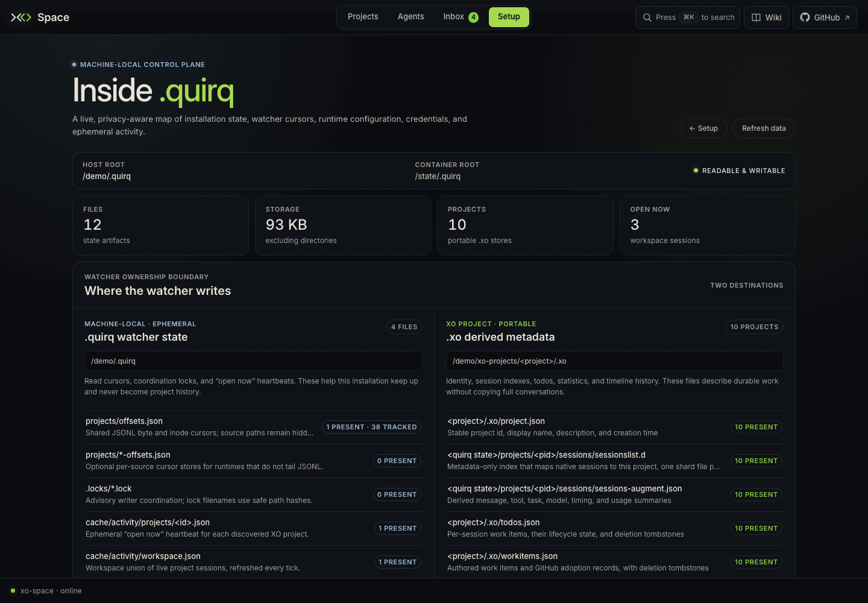Open the GitHub link

click(x=825, y=17)
